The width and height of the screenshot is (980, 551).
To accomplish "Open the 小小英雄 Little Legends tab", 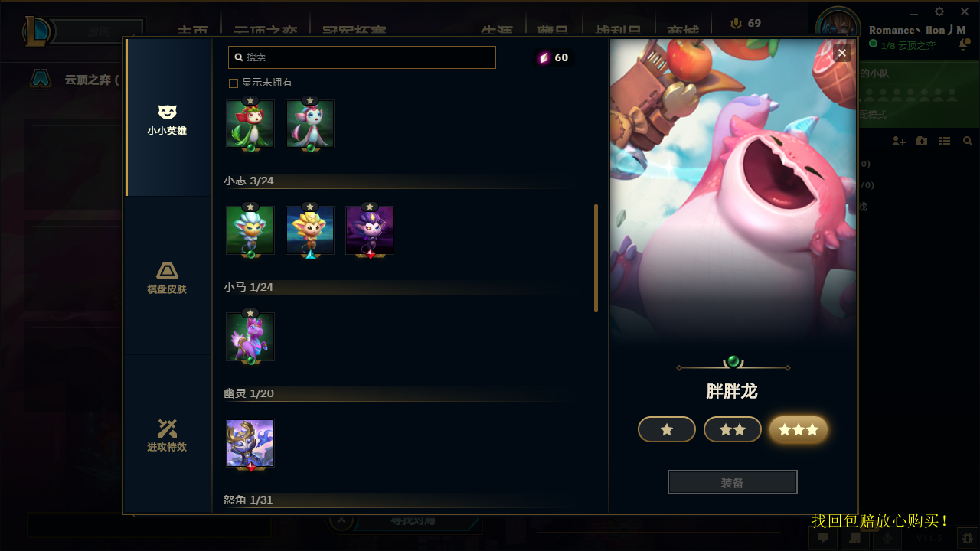I will (167, 119).
